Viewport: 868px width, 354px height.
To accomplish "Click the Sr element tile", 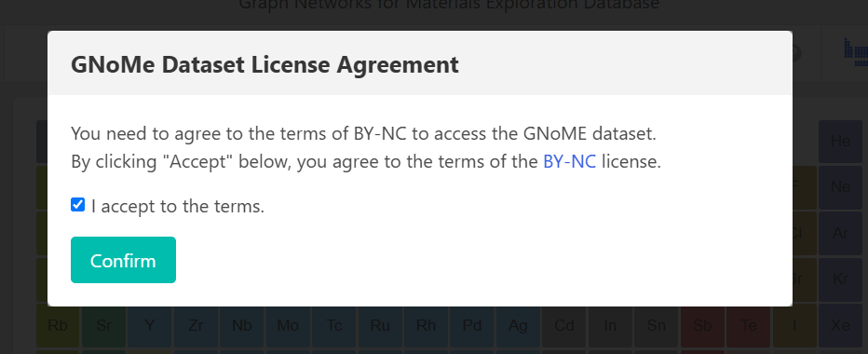I will (x=104, y=325).
